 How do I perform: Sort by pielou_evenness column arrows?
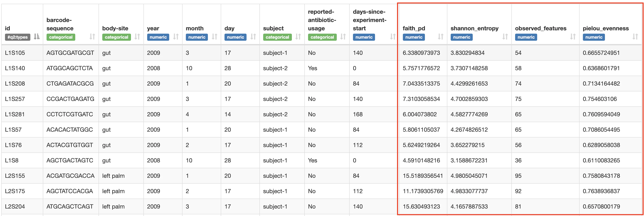click(635, 37)
